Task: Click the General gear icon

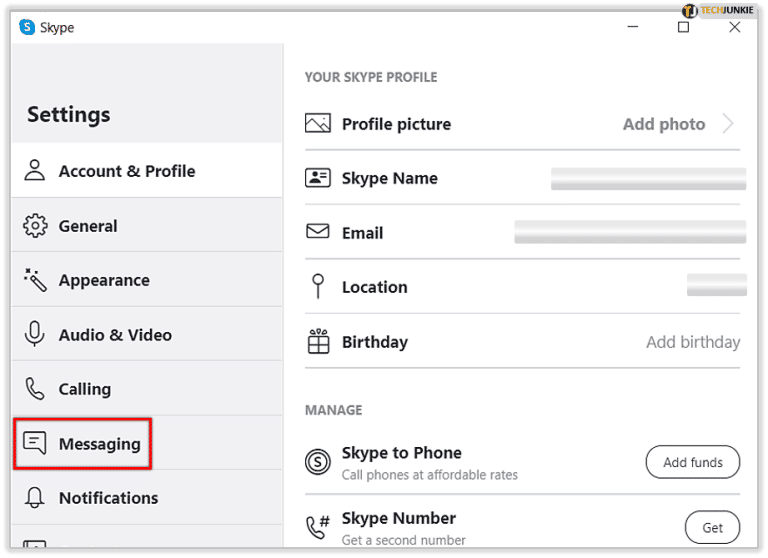Action: (35, 226)
